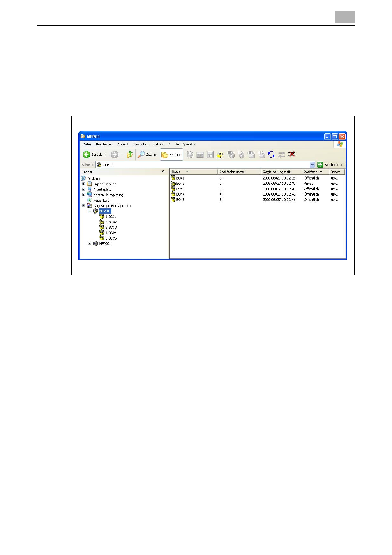Click the greyed list-view icon beside save
The image size is (392, 555).
point(200,154)
